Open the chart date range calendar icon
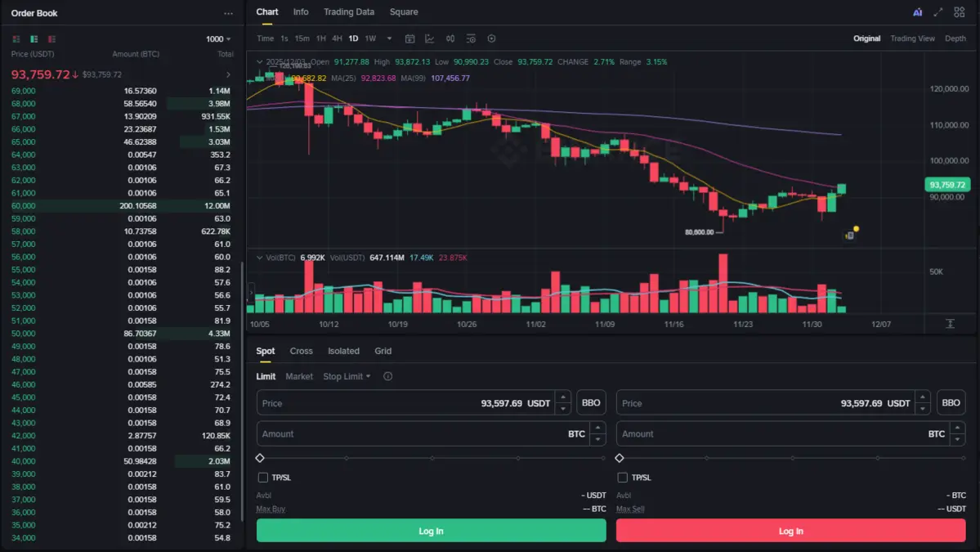980x552 pixels. (410, 38)
